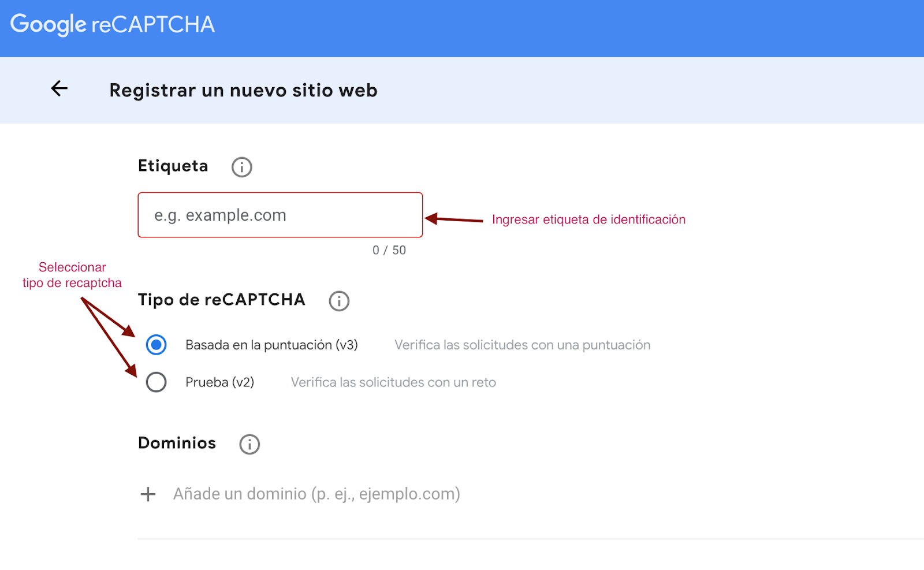Click the 'Prueba (v2)' option label
The height and width of the screenshot is (570, 924).
tap(219, 382)
